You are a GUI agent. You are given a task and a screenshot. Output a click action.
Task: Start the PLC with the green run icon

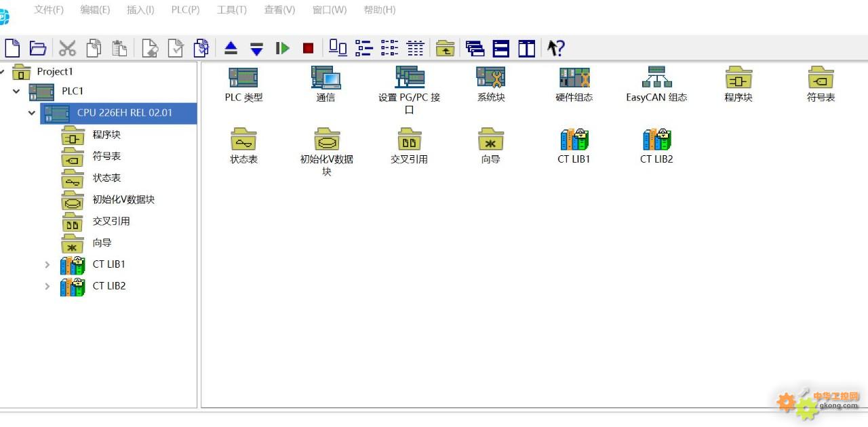(283, 48)
